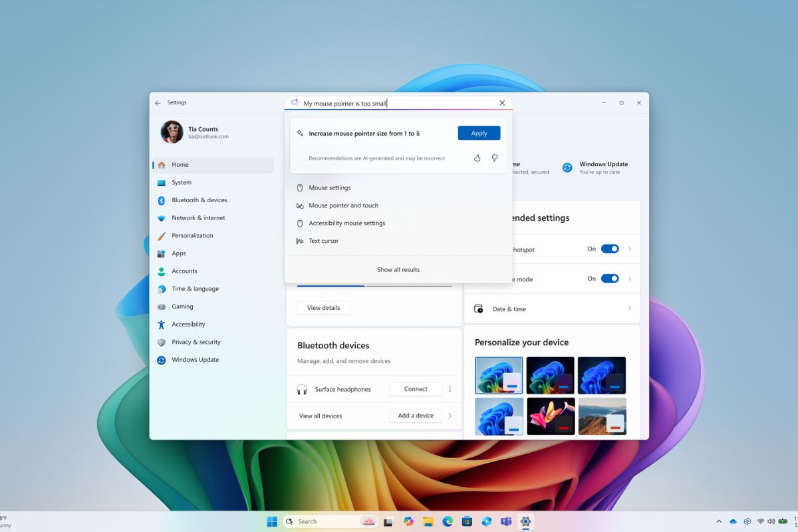This screenshot has height=532, width=798.
Task: Turn off the Mobile hotspot toggle
Action: click(x=610, y=249)
